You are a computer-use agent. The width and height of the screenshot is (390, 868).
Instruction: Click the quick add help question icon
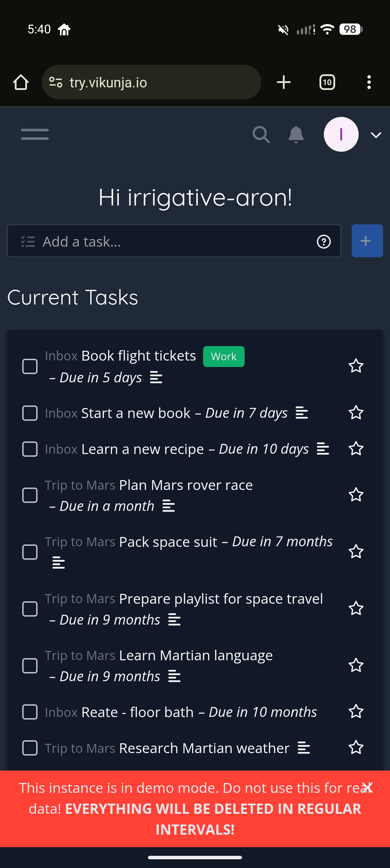324,242
